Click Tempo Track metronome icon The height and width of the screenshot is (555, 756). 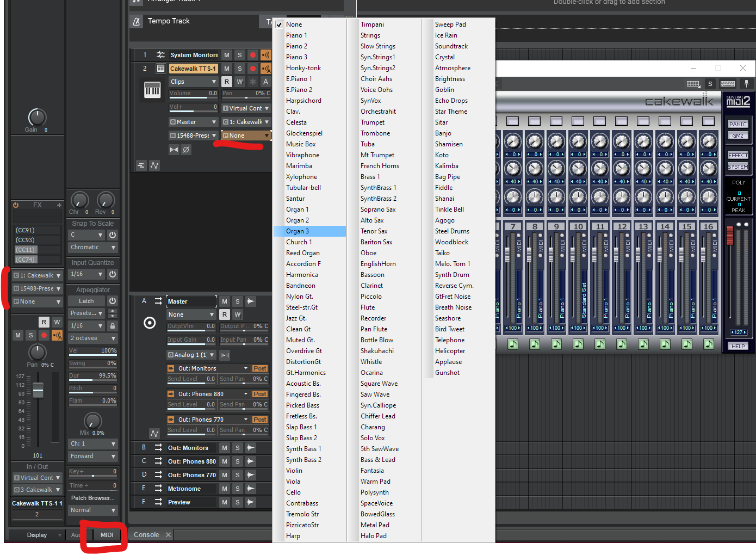(x=137, y=21)
